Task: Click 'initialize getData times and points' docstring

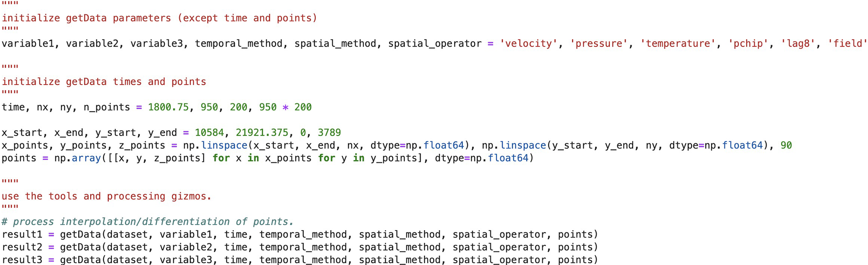Action: 104,81
